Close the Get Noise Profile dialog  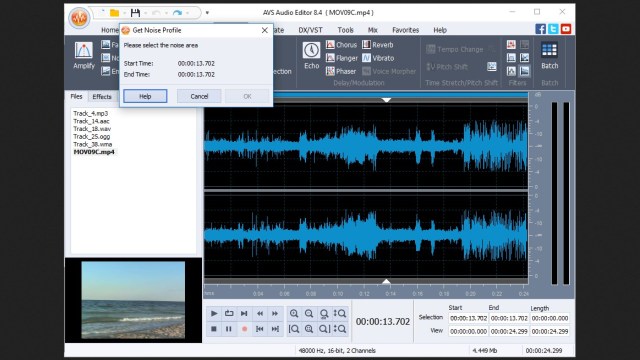click(x=264, y=30)
